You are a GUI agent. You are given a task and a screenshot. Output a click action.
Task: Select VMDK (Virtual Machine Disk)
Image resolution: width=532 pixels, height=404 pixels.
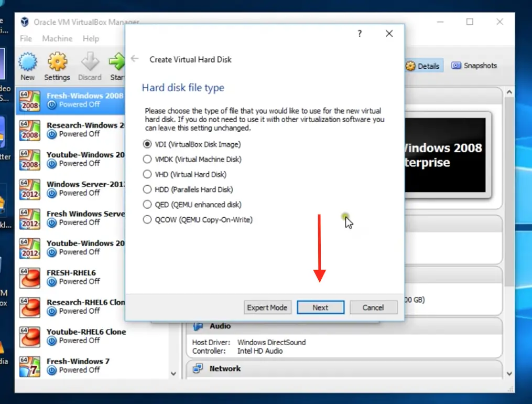(147, 159)
